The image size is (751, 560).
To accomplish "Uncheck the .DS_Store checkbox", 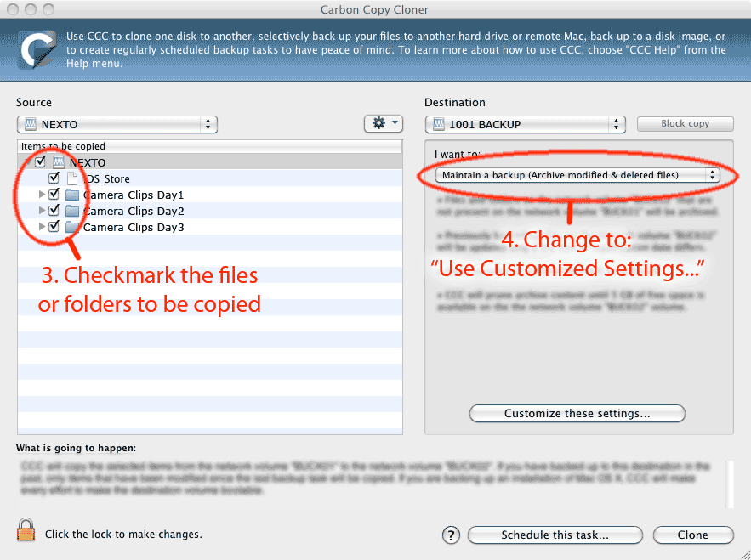I will tap(54, 178).
